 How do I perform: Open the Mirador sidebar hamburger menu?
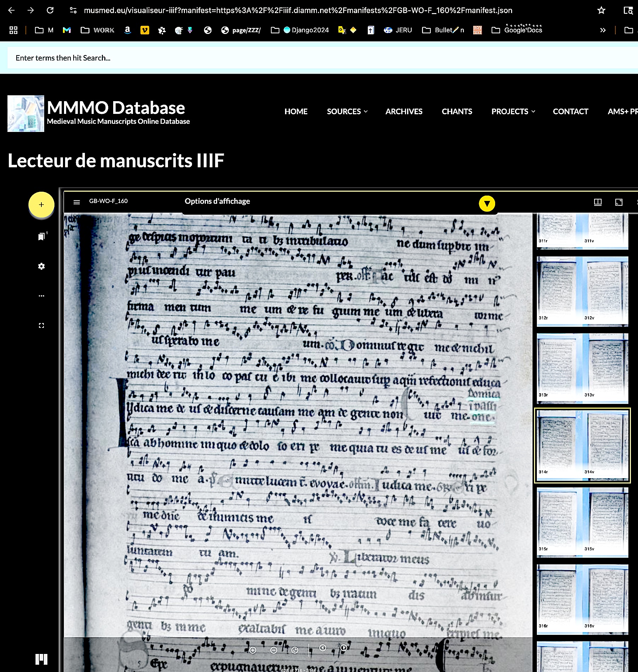[x=77, y=202]
